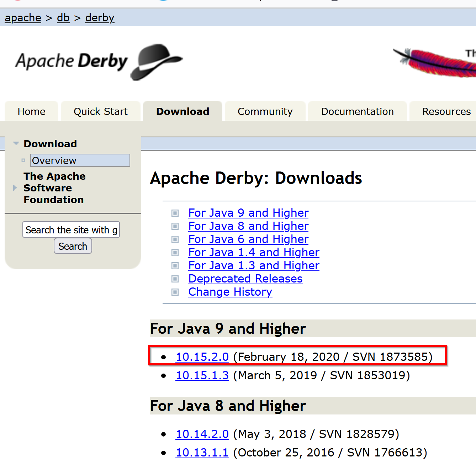Open the db breadcrumb link
The height and width of the screenshot is (465, 476).
63,18
